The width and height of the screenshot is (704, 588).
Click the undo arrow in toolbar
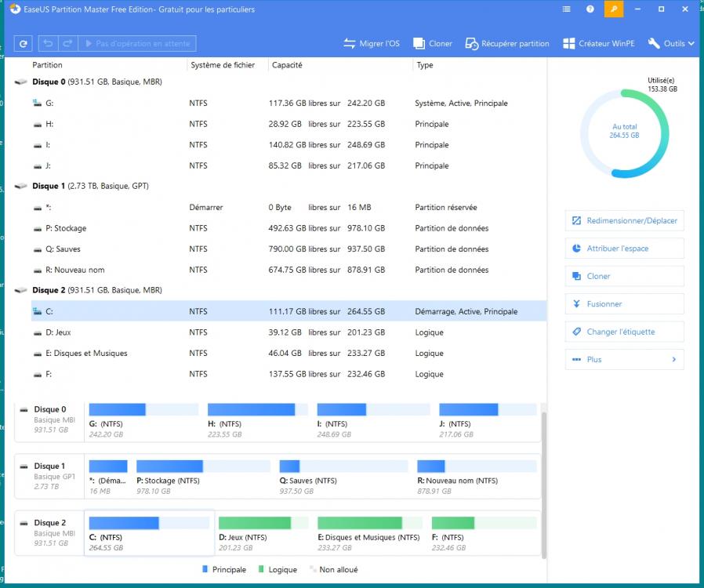(49, 44)
